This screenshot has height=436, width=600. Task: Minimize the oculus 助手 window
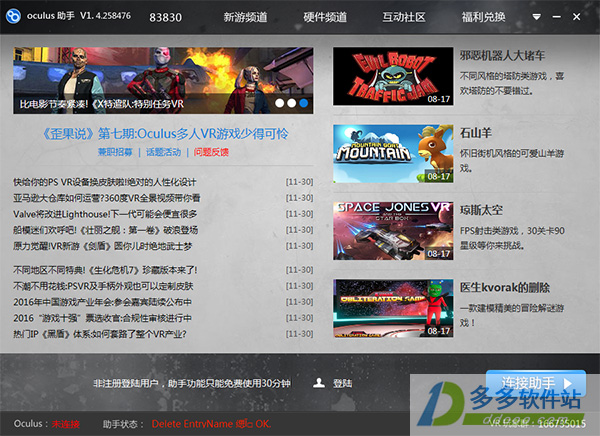556,17
